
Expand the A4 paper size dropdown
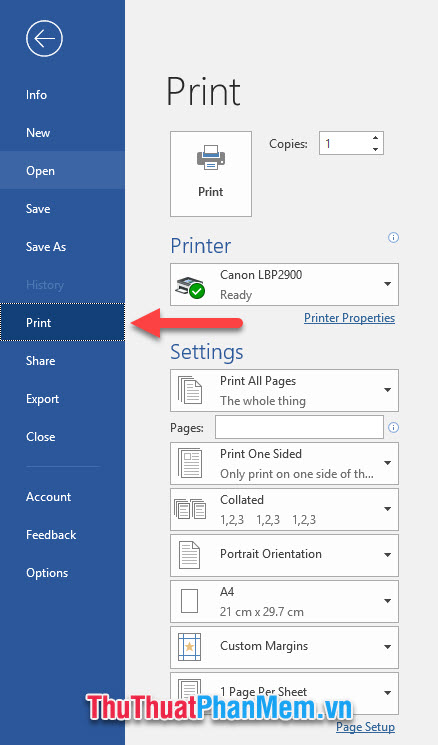point(284,602)
